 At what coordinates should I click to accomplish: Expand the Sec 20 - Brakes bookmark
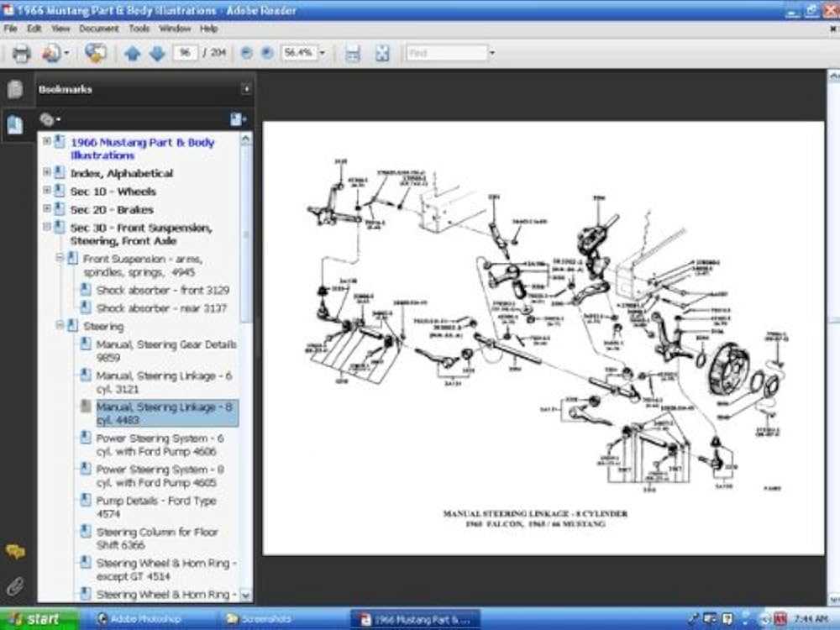(x=47, y=208)
